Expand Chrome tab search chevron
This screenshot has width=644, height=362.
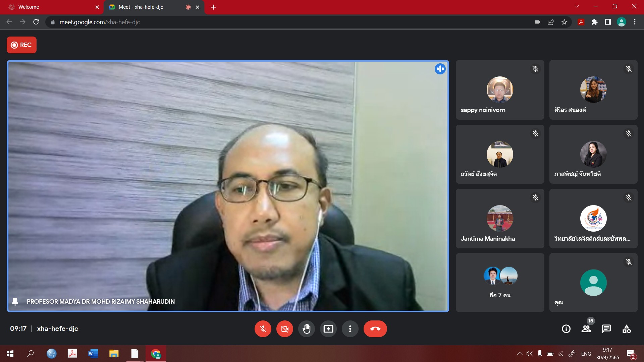click(577, 7)
